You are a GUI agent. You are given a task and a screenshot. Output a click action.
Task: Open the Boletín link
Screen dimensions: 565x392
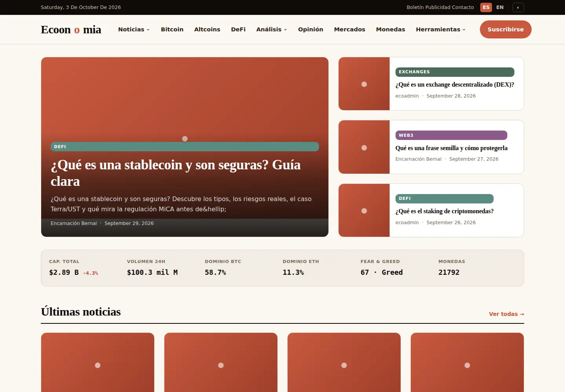tap(415, 7)
